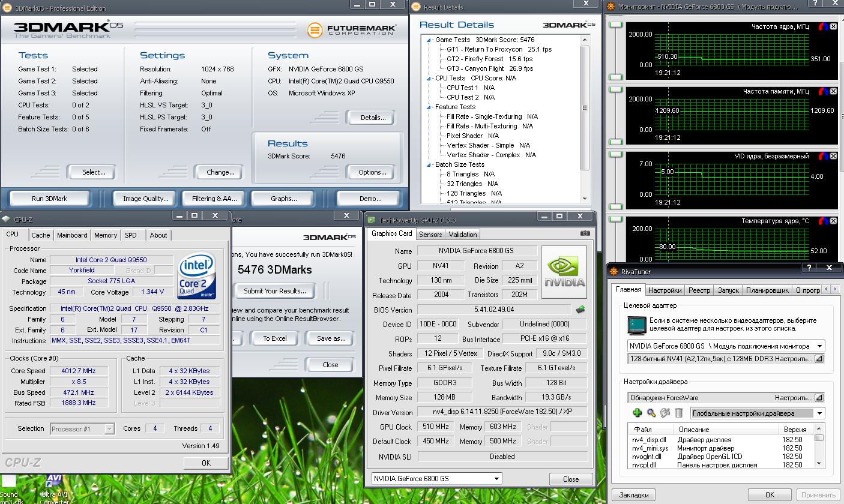Switch to the SPD tab in CPU-Z
This screenshot has width=844, height=504.
[130, 235]
